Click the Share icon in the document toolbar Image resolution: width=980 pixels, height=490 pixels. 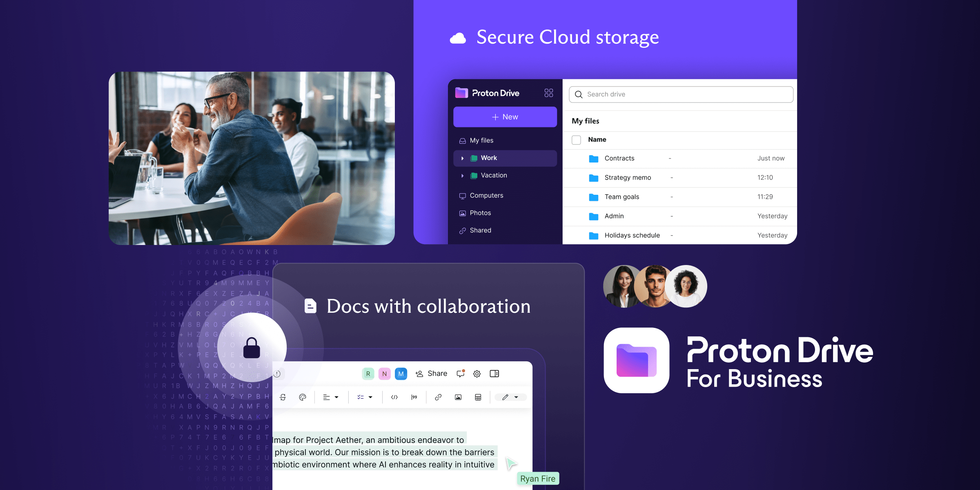[x=431, y=373]
